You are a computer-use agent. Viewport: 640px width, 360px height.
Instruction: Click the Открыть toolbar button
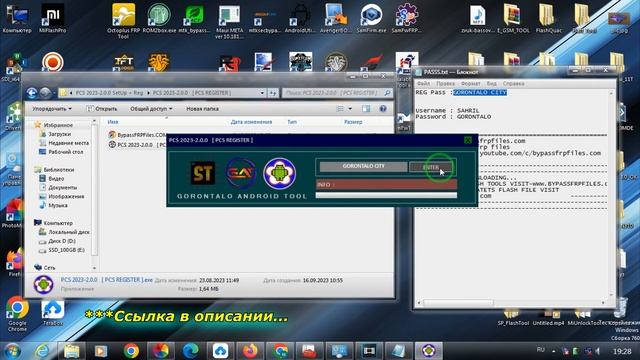tap(102, 109)
